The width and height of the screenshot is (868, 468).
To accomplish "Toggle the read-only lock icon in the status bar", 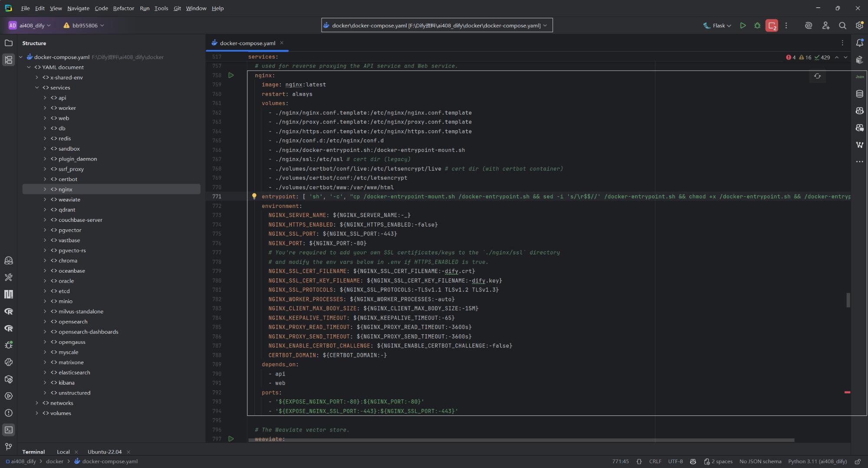I will 858,461.
